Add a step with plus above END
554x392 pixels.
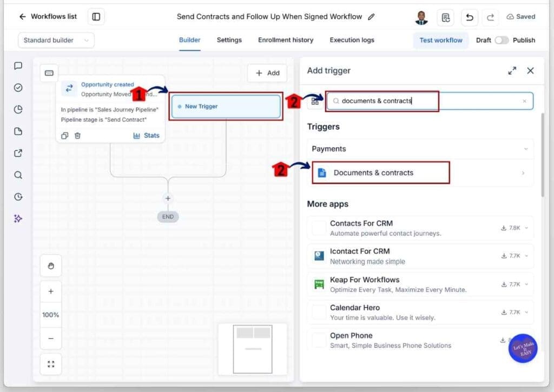pyautogui.click(x=168, y=198)
